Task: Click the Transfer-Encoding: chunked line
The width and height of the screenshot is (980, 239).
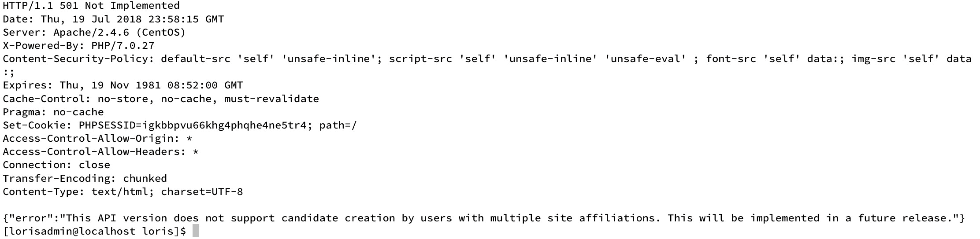Action: 85,178
